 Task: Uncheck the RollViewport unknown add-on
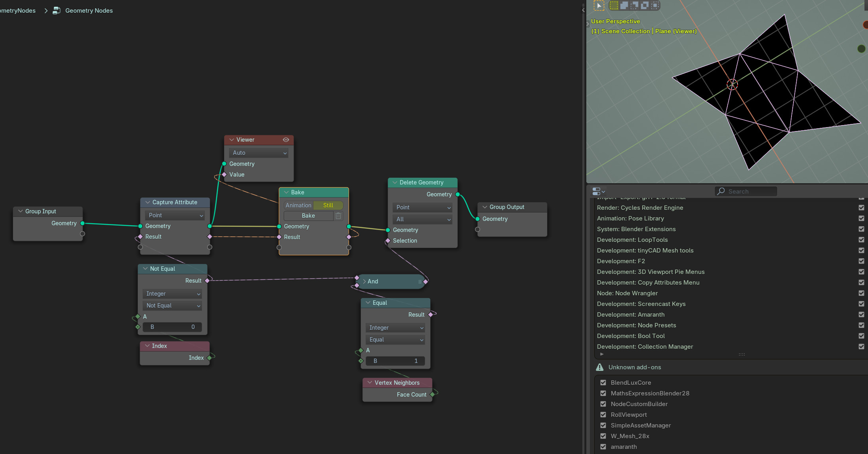tap(603, 415)
